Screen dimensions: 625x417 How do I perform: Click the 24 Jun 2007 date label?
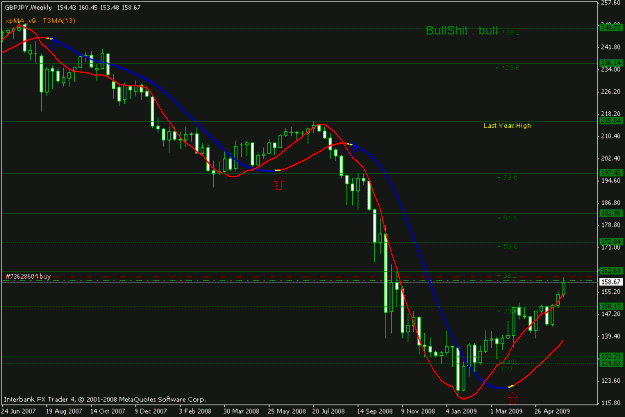pyautogui.click(x=18, y=411)
